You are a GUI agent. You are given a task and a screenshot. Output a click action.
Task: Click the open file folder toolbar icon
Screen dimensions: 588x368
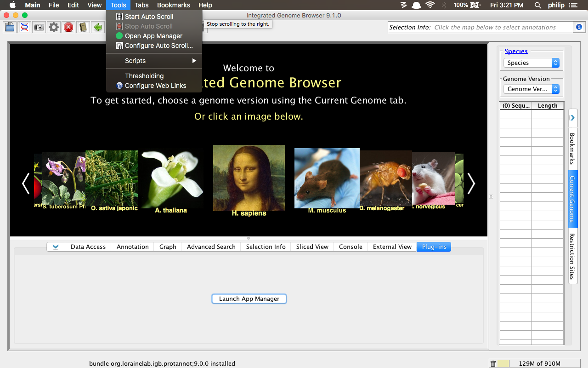coord(10,27)
